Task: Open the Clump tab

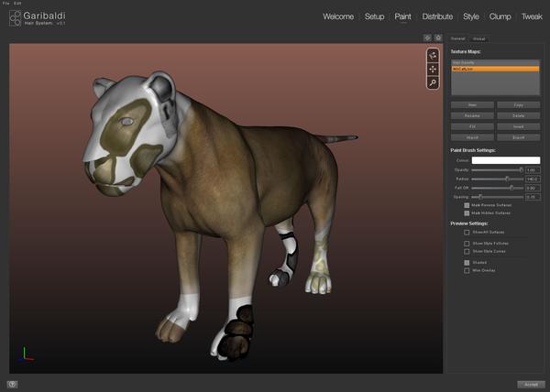Action: pos(500,16)
